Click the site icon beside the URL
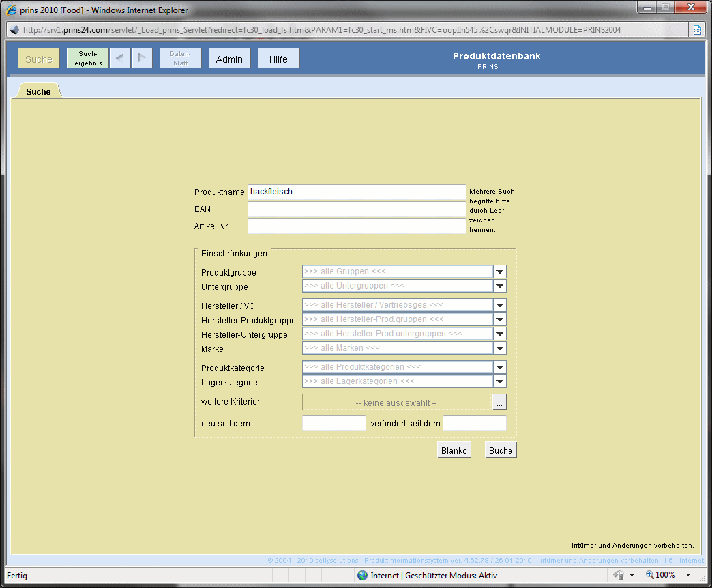 pyautogui.click(x=13, y=30)
